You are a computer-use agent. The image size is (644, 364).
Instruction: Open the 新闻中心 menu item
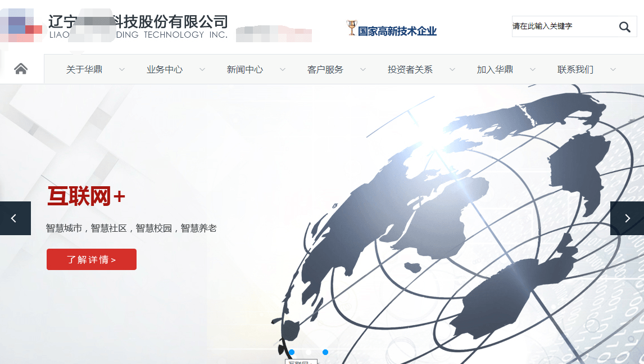244,70
